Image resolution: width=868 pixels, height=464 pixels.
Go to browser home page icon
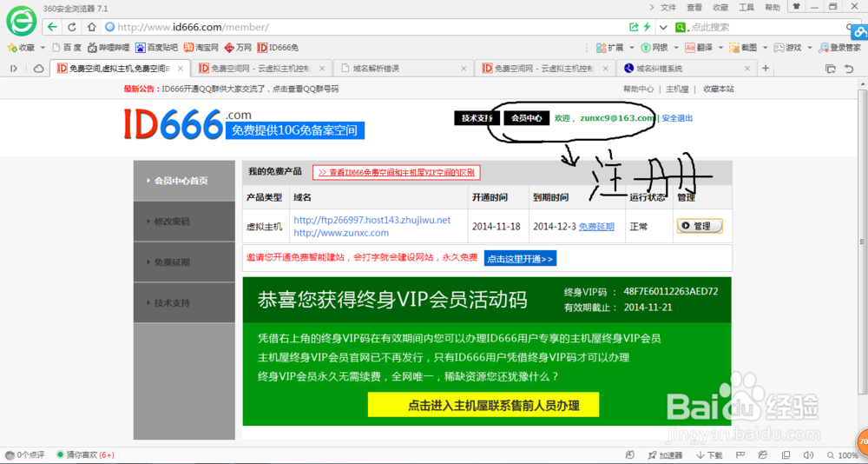pyautogui.click(x=91, y=27)
